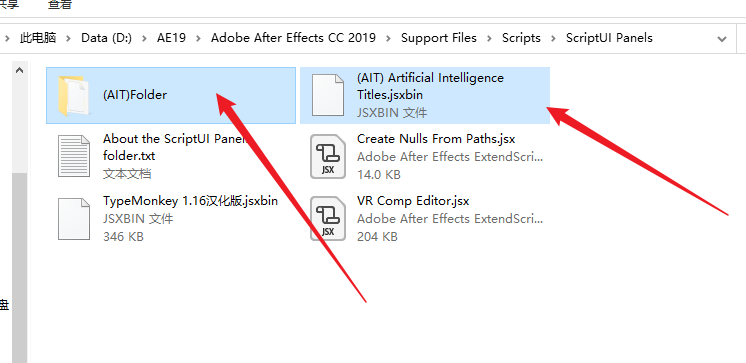Click the navigation pane scrollbar thumb
Screen dimensions: 746x363
pos(19,268)
